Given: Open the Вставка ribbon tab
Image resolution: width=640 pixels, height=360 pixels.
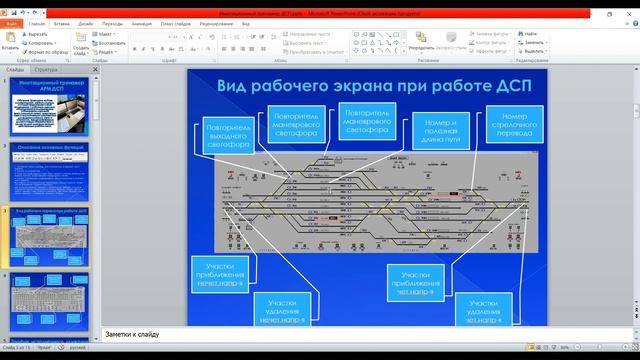Looking at the screenshot, I should click(x=62, y=24).
